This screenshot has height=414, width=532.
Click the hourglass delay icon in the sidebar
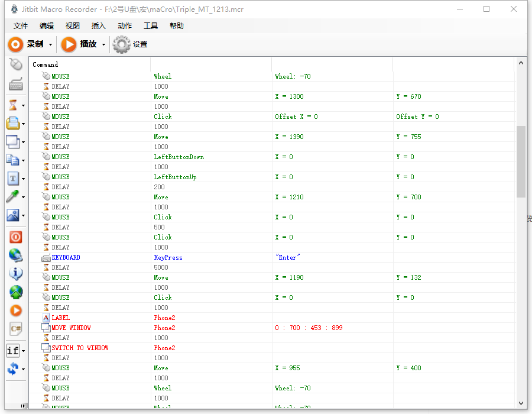click(13, 105)
